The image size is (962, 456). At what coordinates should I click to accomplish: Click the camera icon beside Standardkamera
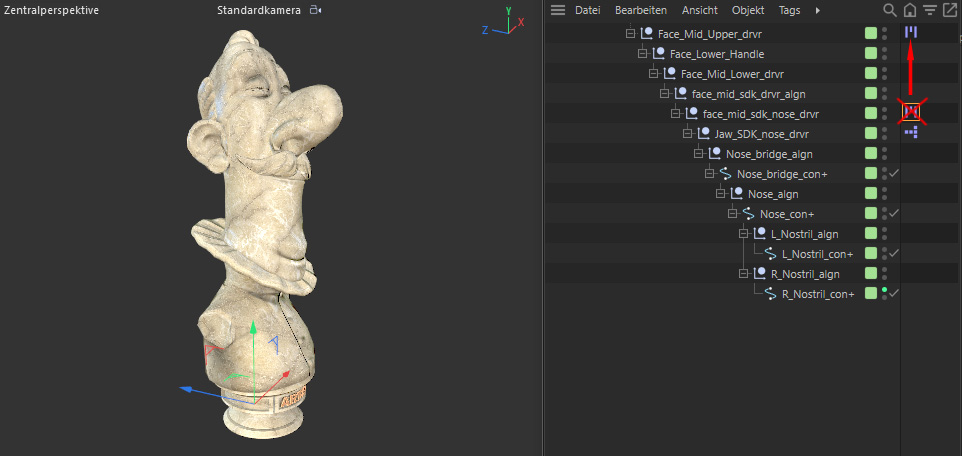[x=315, y=10]
